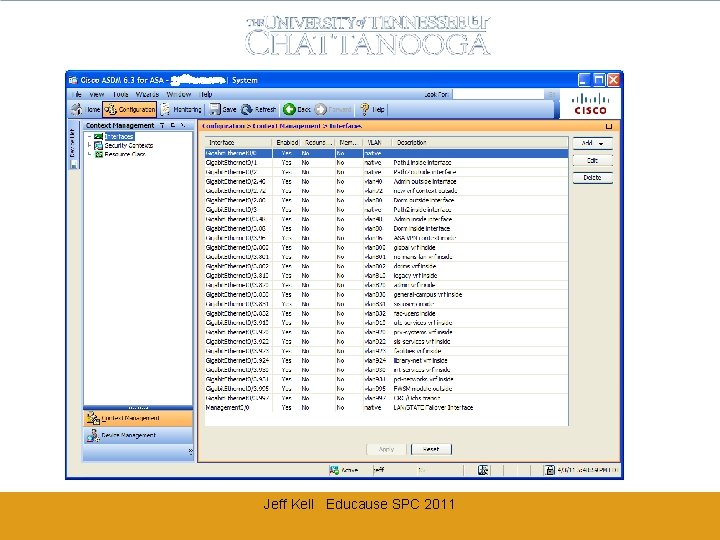
Task: Click in the Look For search field
Action: pyautogui.click(x=498, y=95)
